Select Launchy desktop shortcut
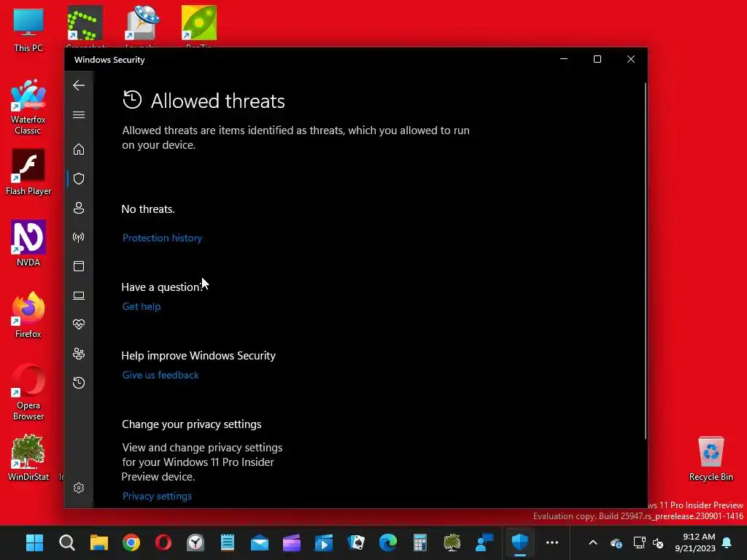747x560 pixels. pos(142,26)
